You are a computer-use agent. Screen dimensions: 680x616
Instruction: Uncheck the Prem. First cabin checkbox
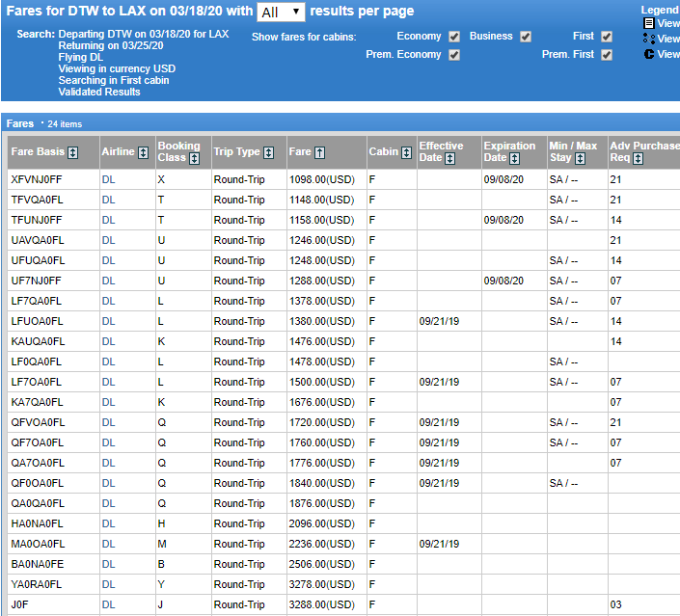pyautogui.click(x=607, y=55)
